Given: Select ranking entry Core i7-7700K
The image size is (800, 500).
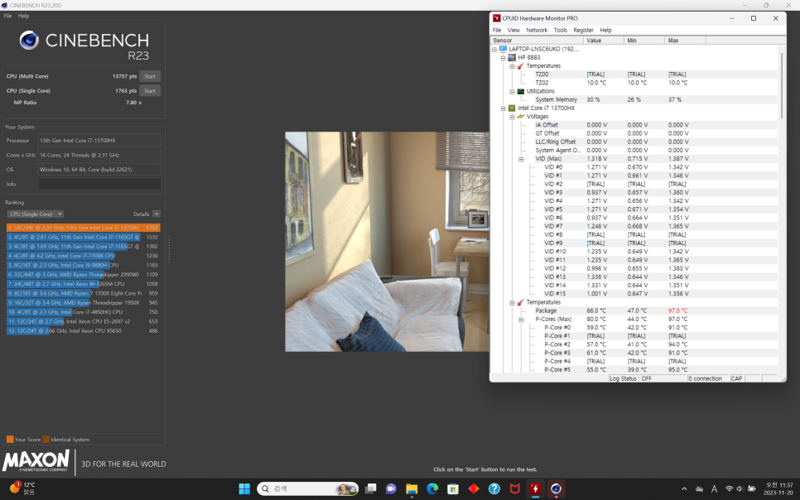Looking at the screenshot, I should 83,256.
